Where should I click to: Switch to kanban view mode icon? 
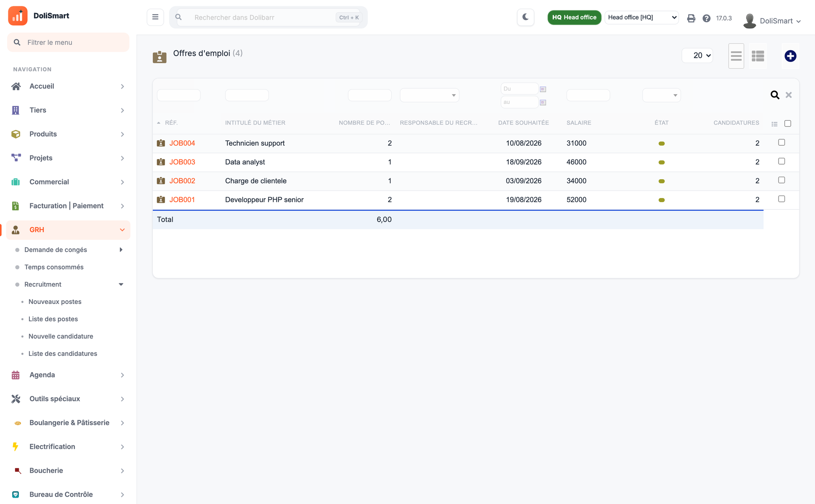click(758, 56)
